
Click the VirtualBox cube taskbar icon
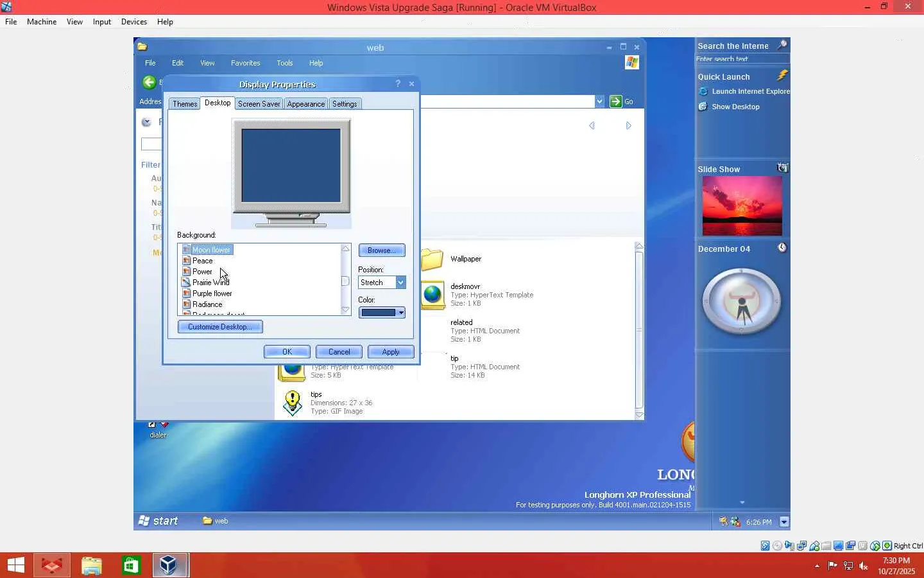point(169,565)
